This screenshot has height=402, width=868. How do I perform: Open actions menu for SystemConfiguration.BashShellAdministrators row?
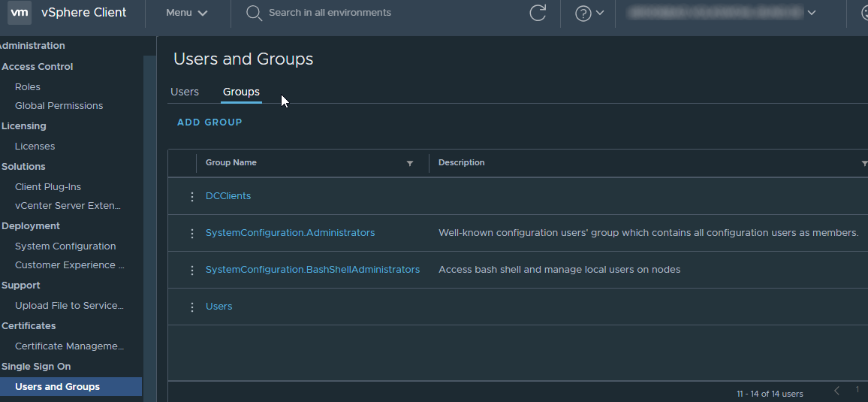point(191,271)
